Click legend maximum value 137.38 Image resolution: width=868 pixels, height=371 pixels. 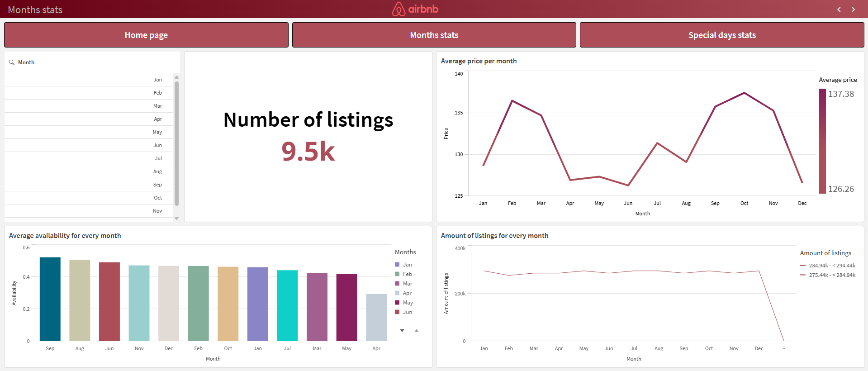point(841,94)
